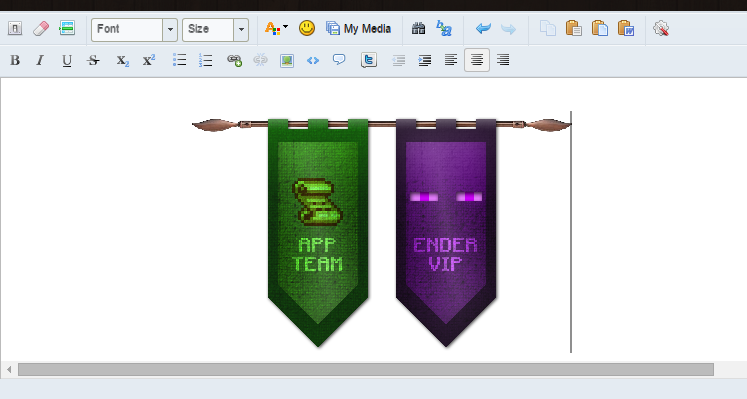Viewport: 747px width, 399px height.
Task: Undo the last action
Action: pos(483,29)
